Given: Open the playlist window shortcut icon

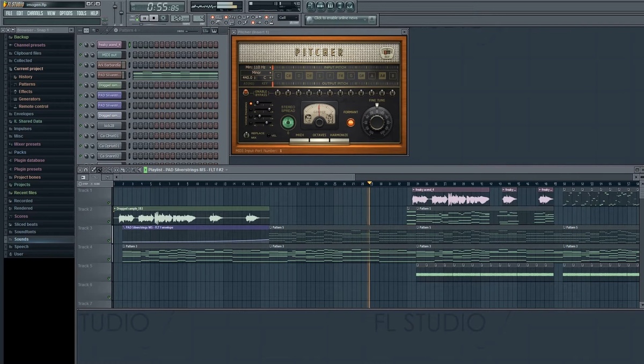Looking at the screenshot, I should (311, 6).
